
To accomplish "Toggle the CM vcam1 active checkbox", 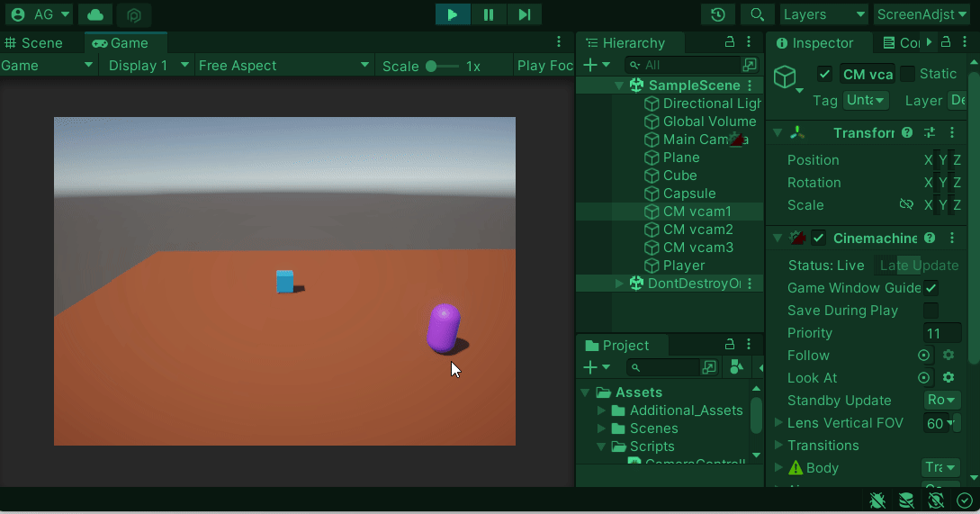I will tap(824, 74).
